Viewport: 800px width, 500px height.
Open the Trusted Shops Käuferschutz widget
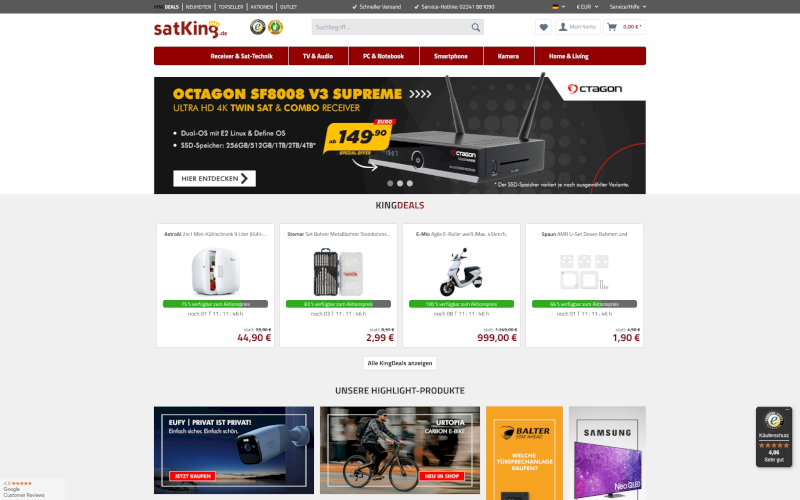(773, 437)
